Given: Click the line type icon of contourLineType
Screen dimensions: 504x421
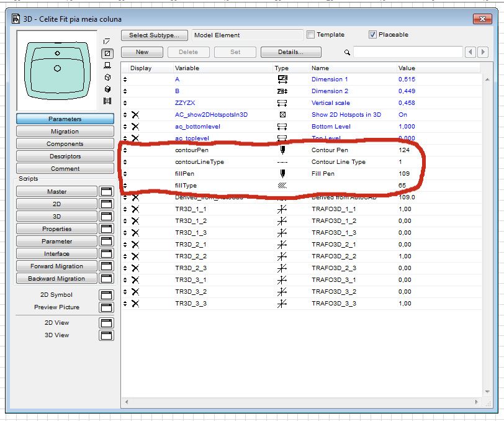Looking at the screenshot, I should (x=282, y=162).
